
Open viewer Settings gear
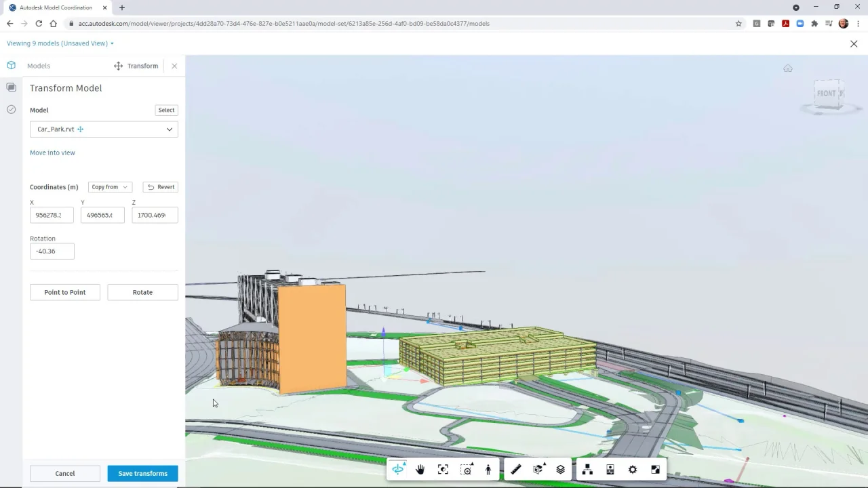click(x=633, y=470)
